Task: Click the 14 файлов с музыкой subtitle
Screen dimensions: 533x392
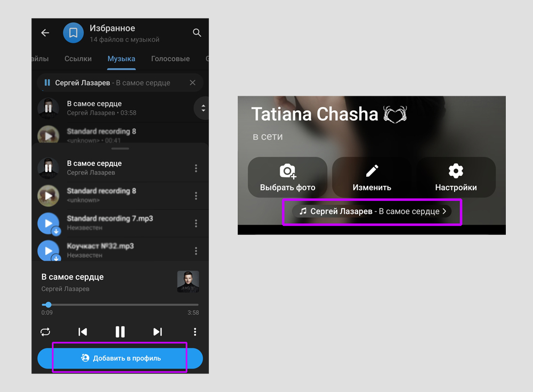Action: 124,39
